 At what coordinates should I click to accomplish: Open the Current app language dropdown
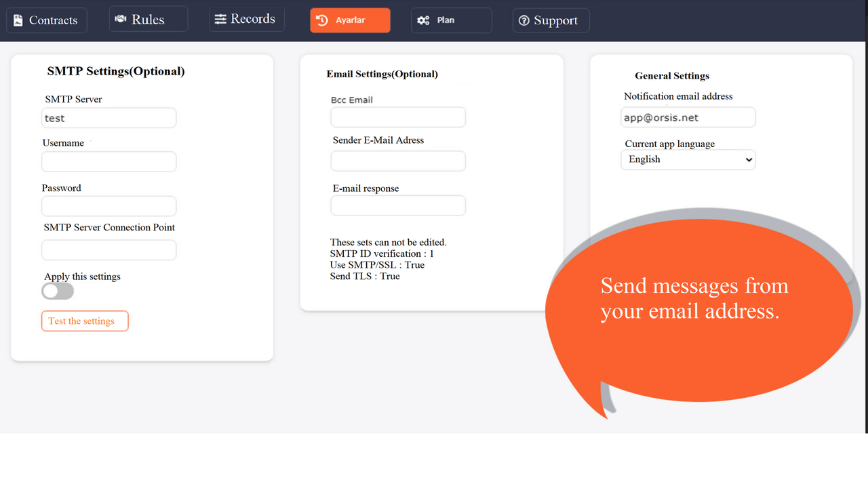[688, 159]
